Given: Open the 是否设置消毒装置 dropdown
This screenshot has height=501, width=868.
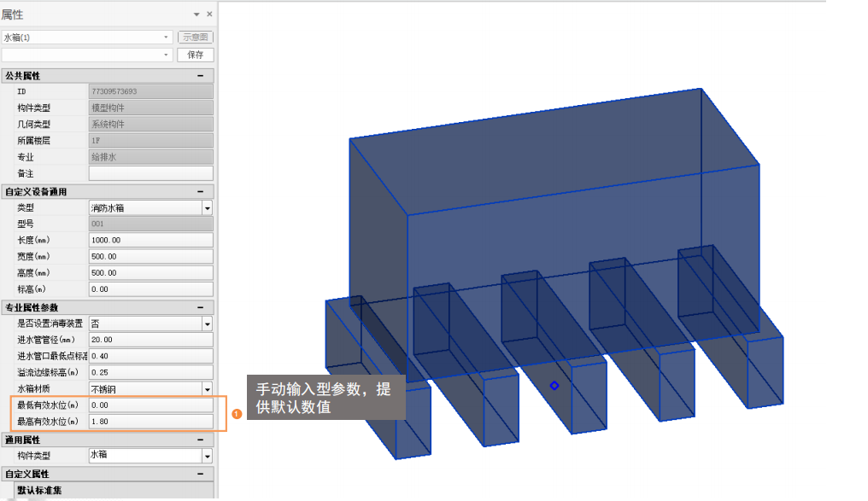Looking at the screenshot, I should pos(207,323).
